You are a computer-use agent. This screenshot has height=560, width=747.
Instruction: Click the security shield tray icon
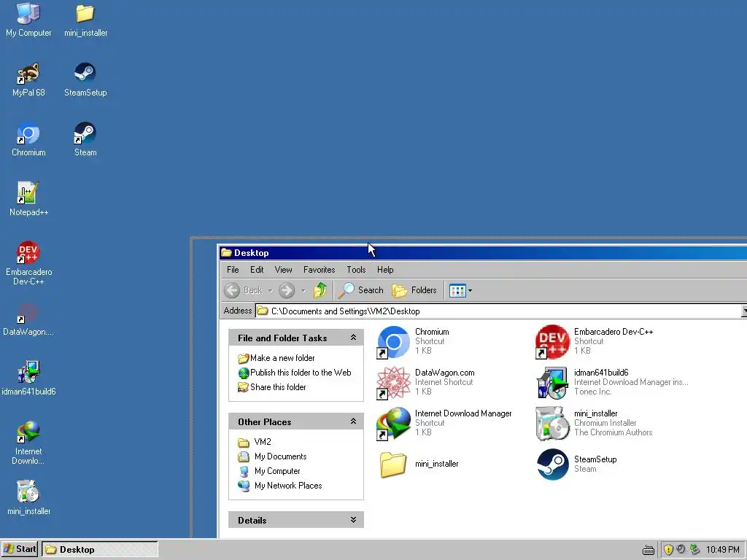pos(668,550)
